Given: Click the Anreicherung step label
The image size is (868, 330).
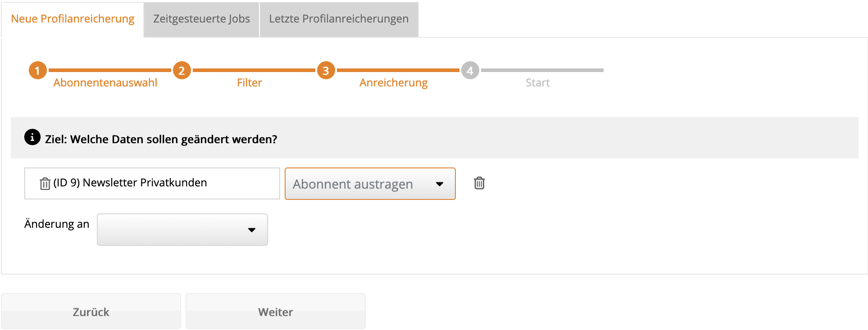Looking at the screenshot, I should [393, 83].
